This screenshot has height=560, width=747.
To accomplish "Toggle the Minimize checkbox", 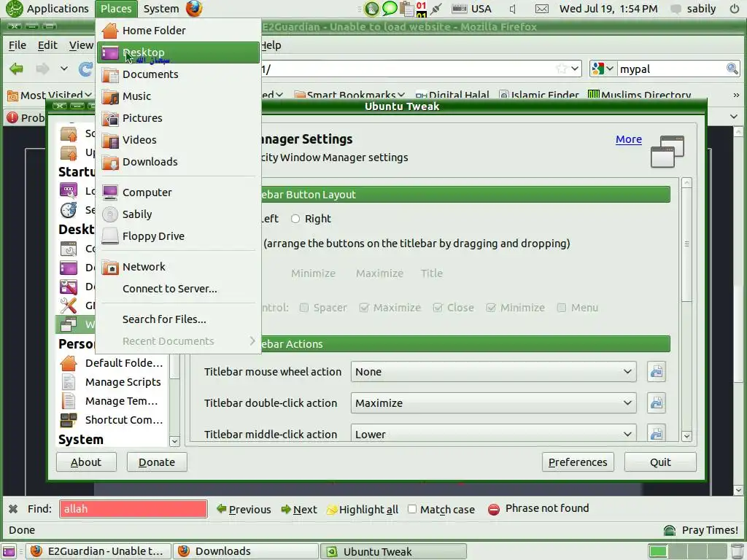I will click(491, 308).
